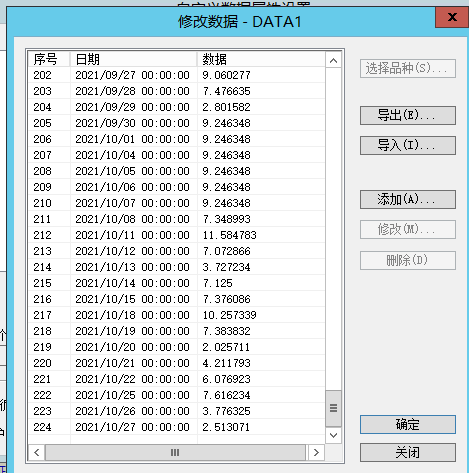Select date 2021/10/20 00:00:00
The height and width of the screenshot is (473, 469).
coord(132,347)
